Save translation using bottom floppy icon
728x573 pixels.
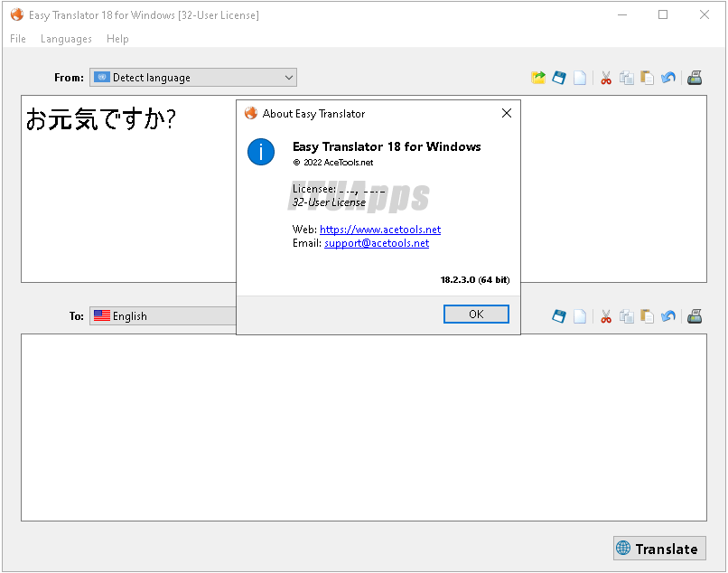559,316
